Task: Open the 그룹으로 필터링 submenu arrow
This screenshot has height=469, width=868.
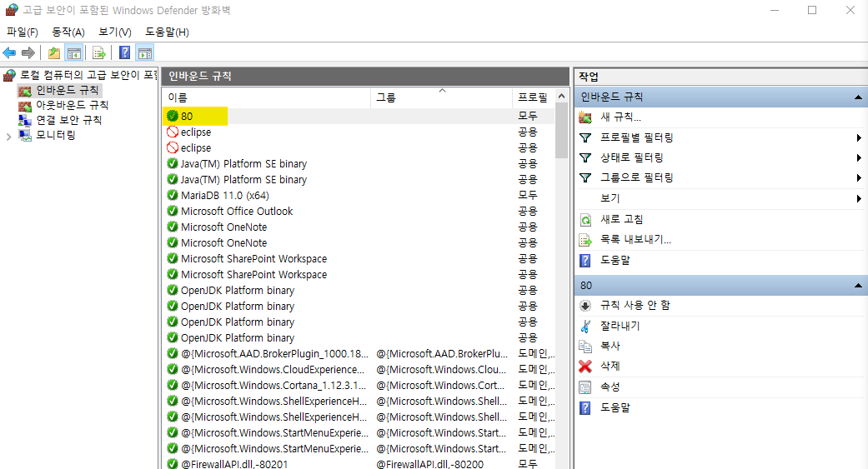Action: pos(859,177)
